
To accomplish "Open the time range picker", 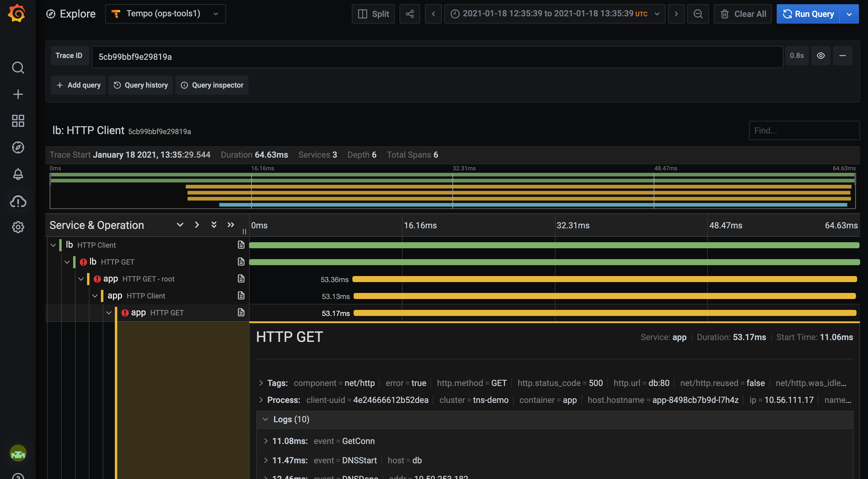I will pyautogui.click(x=554, y=14).
